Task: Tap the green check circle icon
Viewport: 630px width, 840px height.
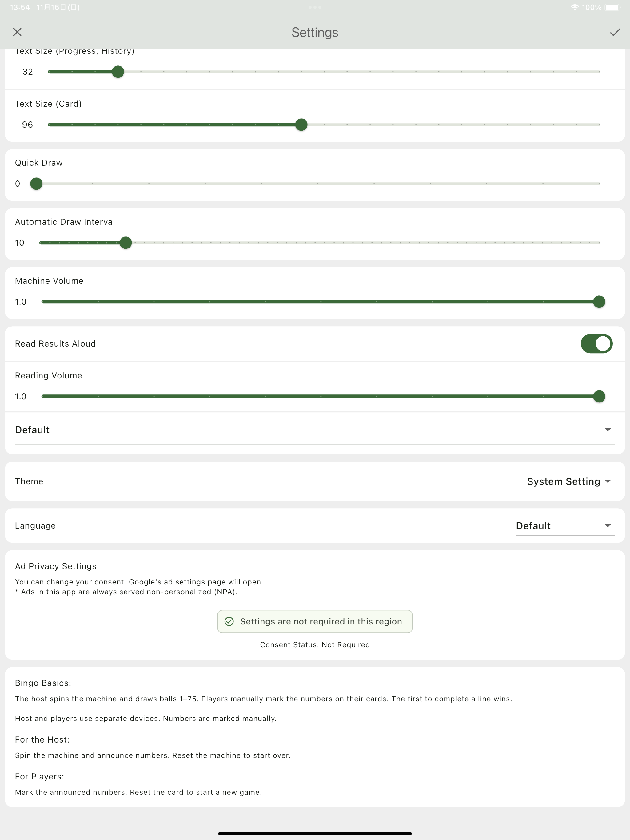Action: tap(229, 621)
